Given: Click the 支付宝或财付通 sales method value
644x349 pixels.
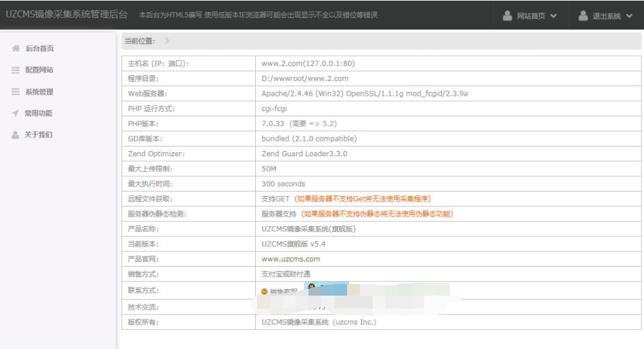Looking at the screenshot, I should click(x=286, y=274).
